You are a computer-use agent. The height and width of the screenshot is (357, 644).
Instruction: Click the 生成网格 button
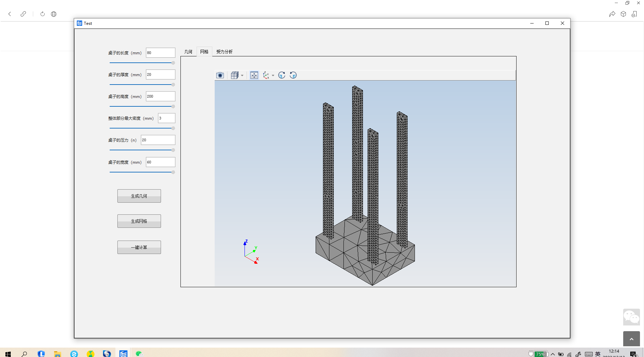(x=139, y=221)
